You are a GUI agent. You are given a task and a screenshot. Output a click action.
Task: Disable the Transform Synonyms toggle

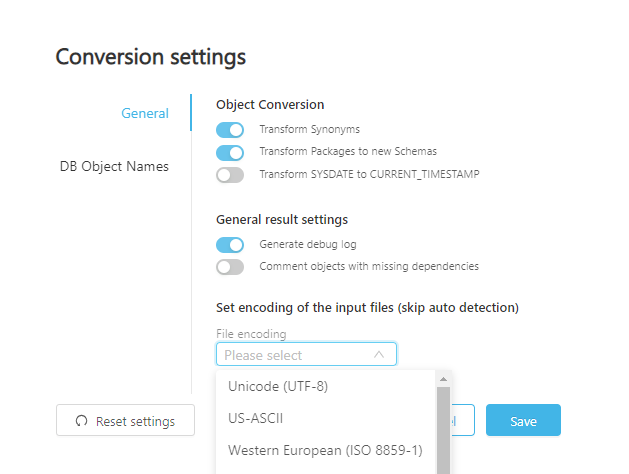click(230, 130)
